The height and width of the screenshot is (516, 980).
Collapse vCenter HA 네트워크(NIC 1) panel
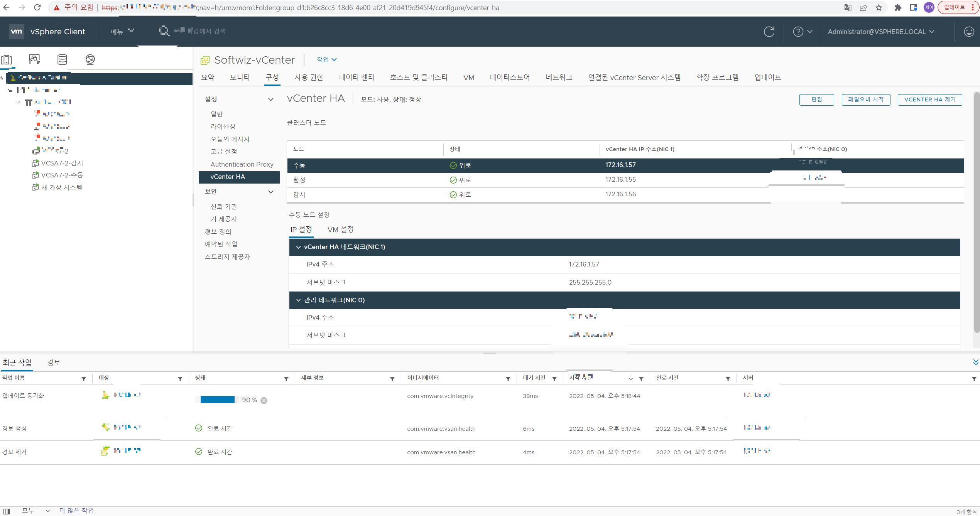point(298,247)
